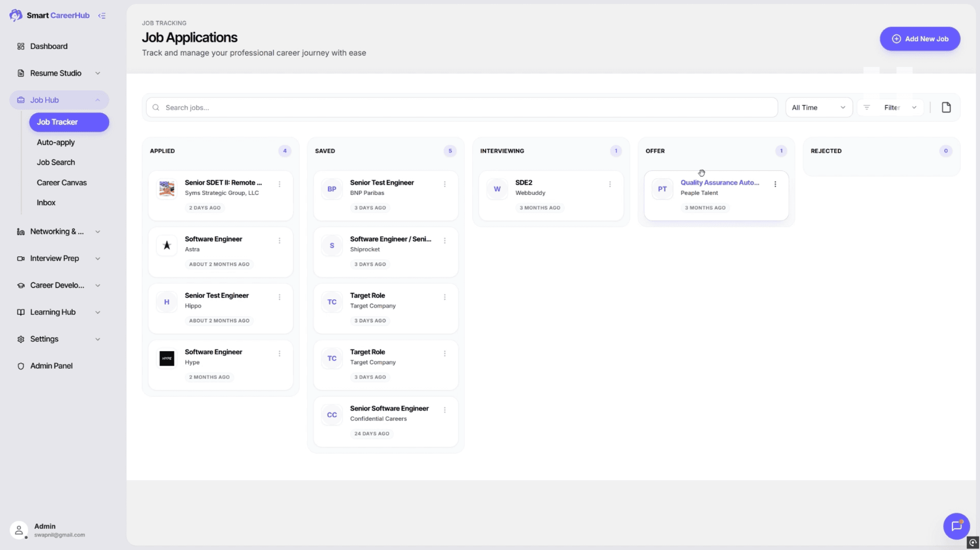Image resolution: width=980 pixels, height=550 pixels.
Task: Open the SDE2 Webbuddy job card
Action: [x=551, y=195]
